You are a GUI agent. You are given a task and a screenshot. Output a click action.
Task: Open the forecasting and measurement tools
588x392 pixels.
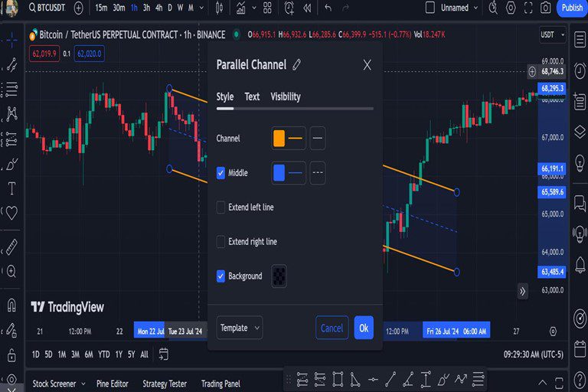11,139
